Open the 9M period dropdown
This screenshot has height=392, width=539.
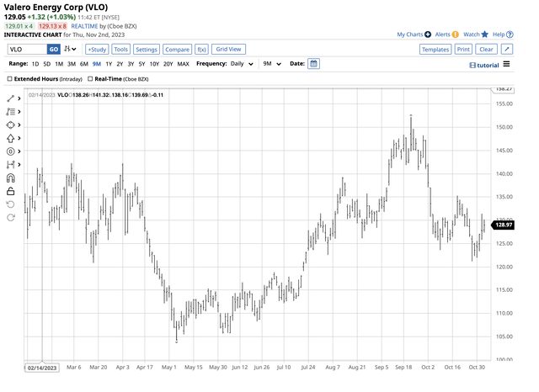(x=272, y=64)
